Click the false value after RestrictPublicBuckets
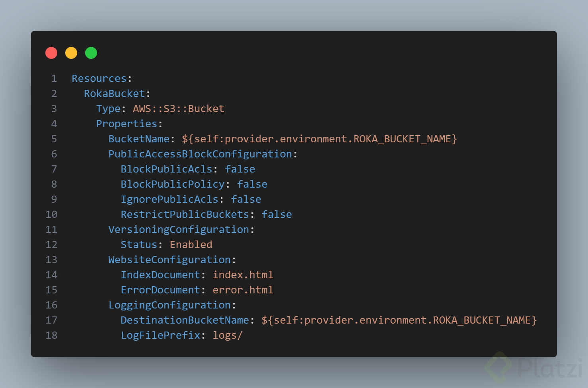 pyautogui.click(x=276, y=215)
